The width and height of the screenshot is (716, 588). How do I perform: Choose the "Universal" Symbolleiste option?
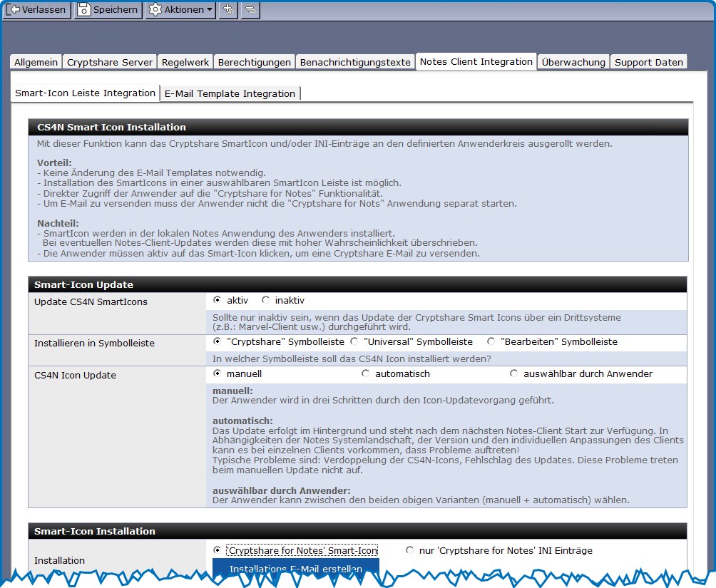354,342
